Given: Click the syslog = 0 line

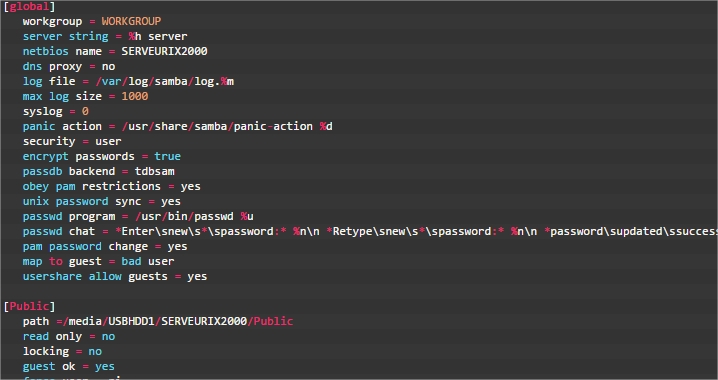Looking at the screenshot, I should tap(55, 112).
